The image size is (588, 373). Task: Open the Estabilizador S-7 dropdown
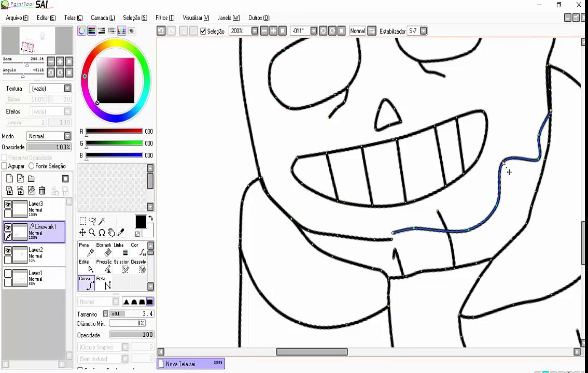point(424,31)
